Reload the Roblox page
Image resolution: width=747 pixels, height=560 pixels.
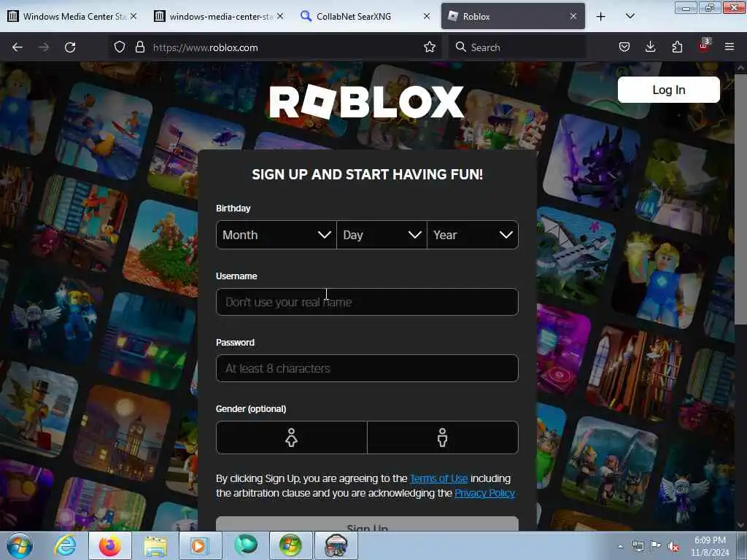click(x=70, y=47)
